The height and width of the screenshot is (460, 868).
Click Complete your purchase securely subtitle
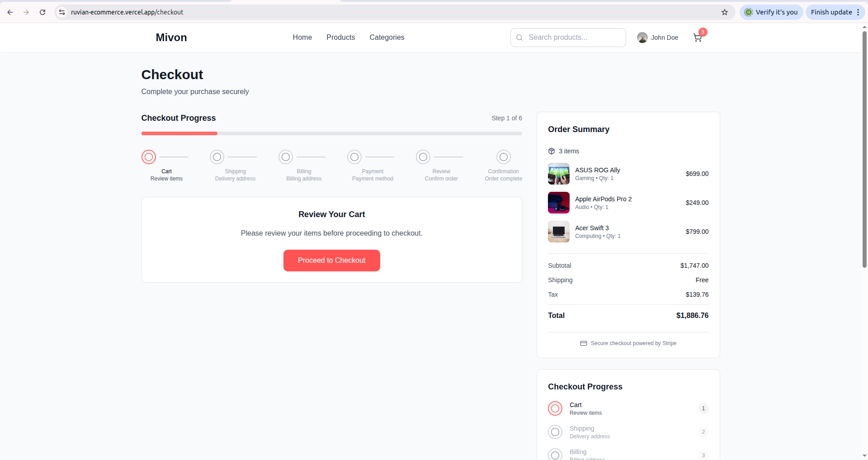pos(195,92)
